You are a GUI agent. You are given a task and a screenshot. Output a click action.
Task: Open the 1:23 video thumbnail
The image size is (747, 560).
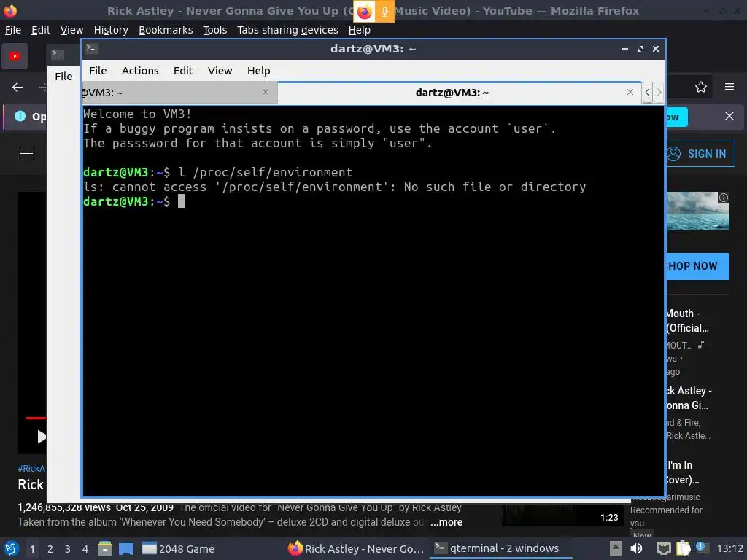(561, 516)
